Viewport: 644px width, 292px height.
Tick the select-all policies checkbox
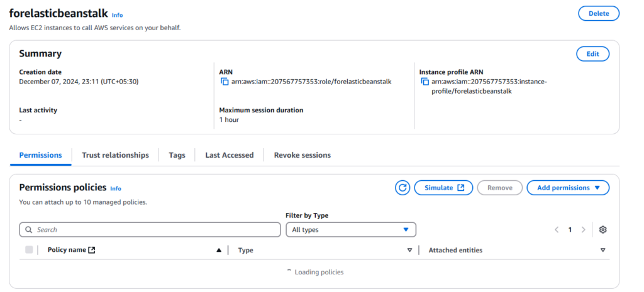(29, 250)
